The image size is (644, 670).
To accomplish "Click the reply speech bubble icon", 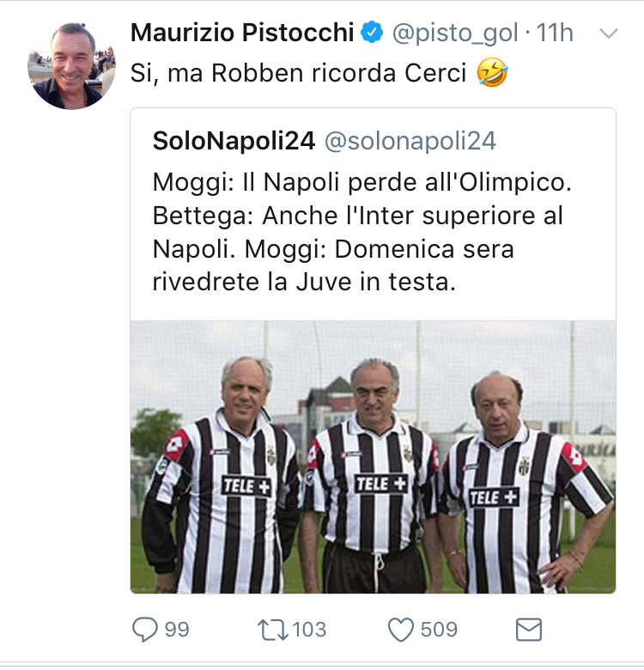I will [x=145, y=630].
